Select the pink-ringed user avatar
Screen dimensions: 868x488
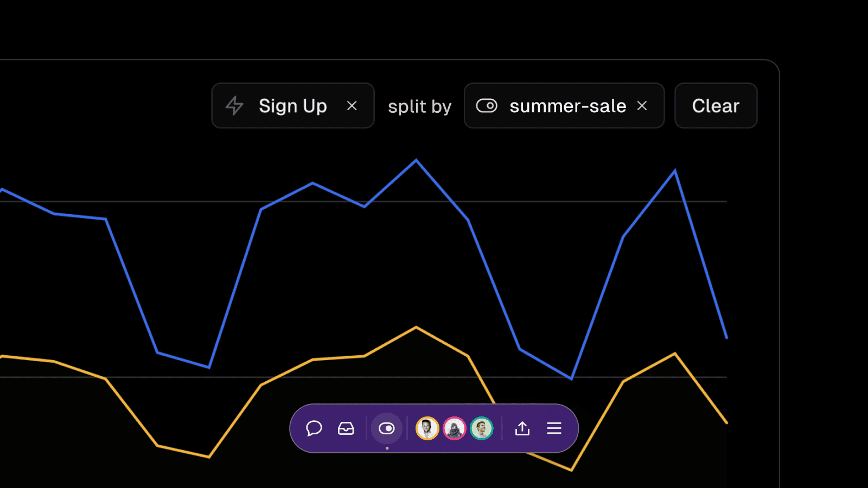(x=455, y=428)
